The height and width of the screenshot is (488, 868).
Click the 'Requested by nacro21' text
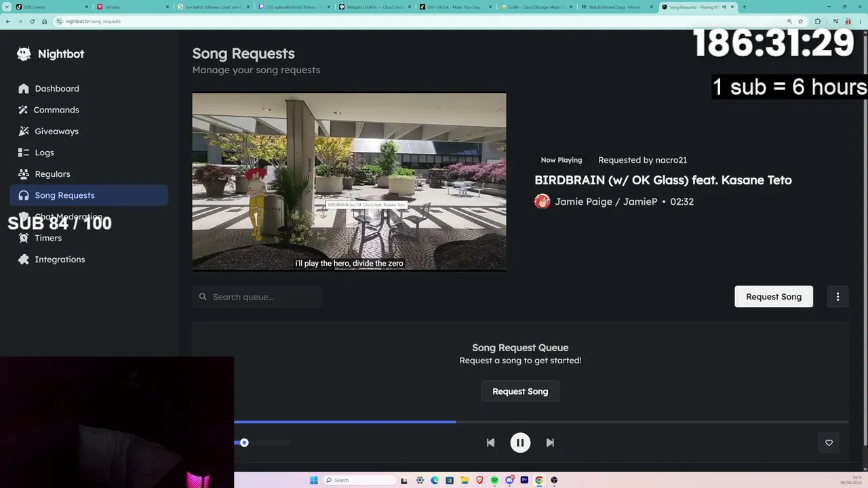(x=643, y=160)
